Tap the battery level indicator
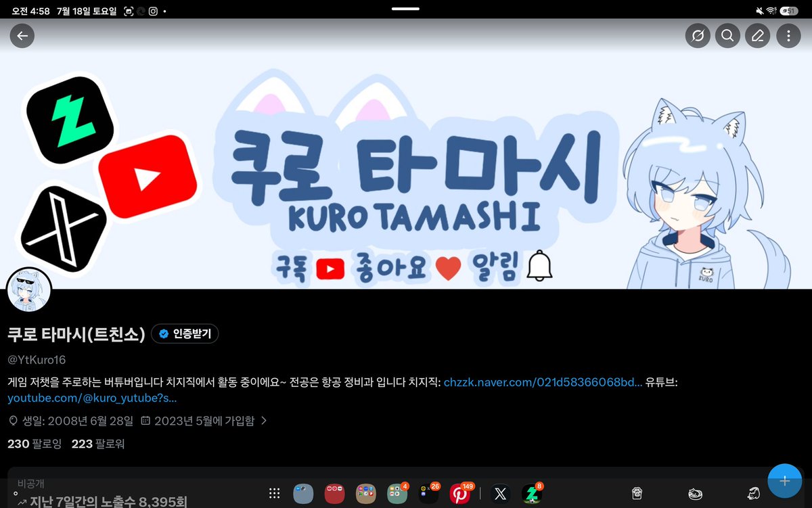812x508 pixels. (x=789, y=11)
